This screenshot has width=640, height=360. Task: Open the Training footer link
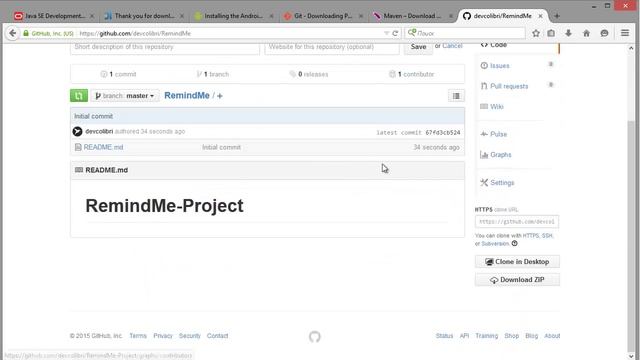click(x=487, y=336)
